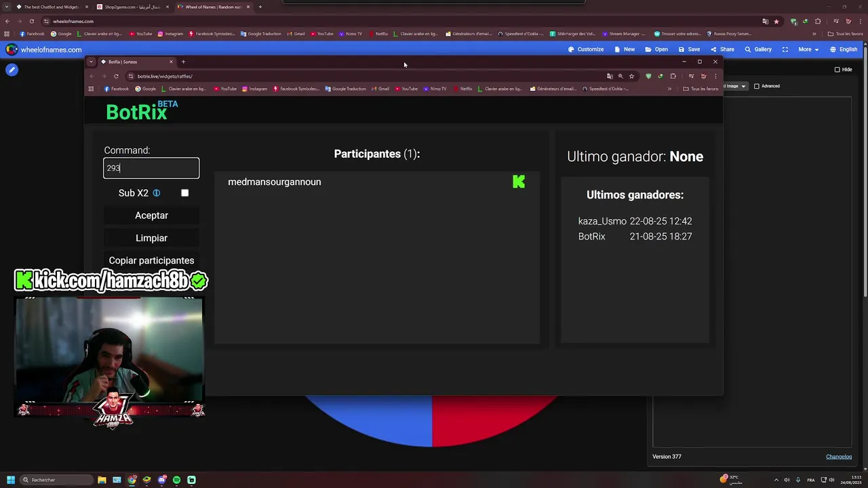Open File Explorer from taskbar
Screen dimensions: 868x488
tap(102, 480)
